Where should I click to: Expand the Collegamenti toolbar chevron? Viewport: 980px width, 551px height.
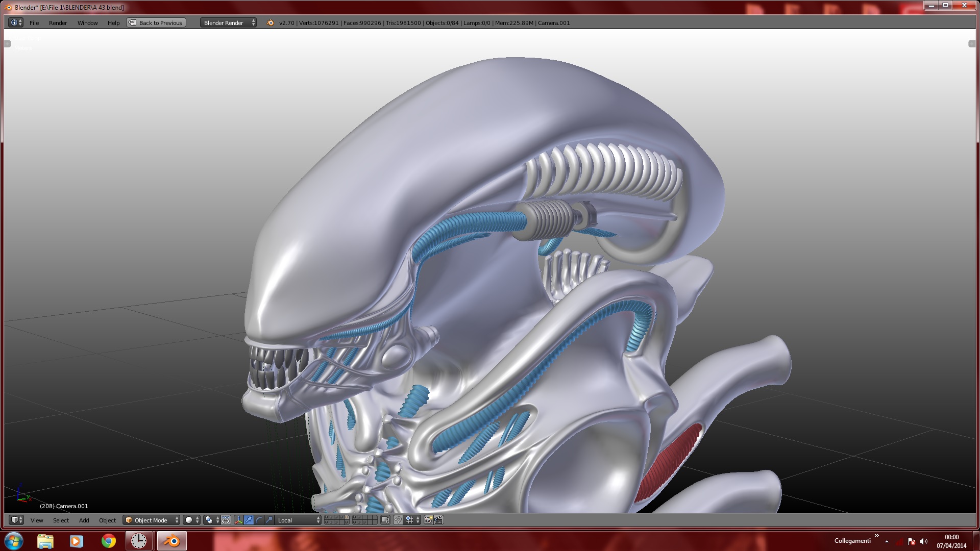877,536
